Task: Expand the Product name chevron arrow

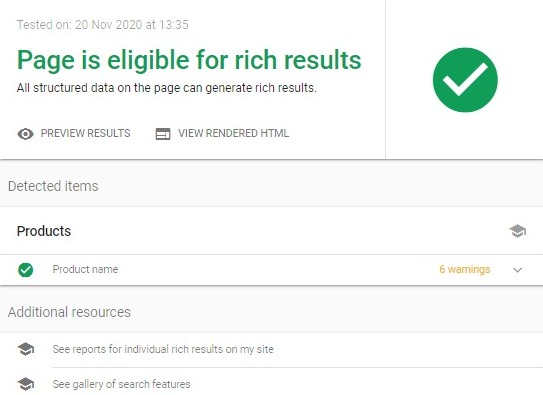Action: click(x=517, y=270)
